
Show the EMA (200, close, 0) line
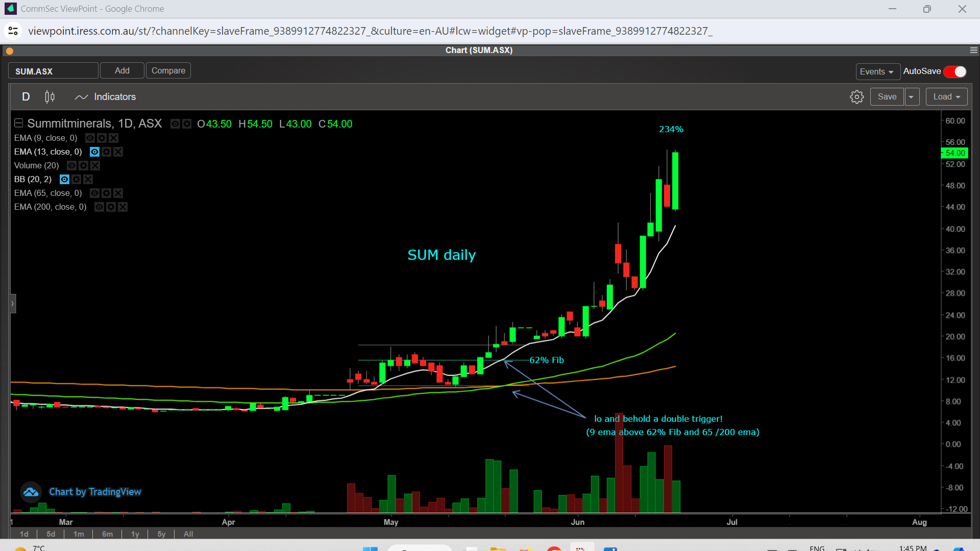coord(99,207)
